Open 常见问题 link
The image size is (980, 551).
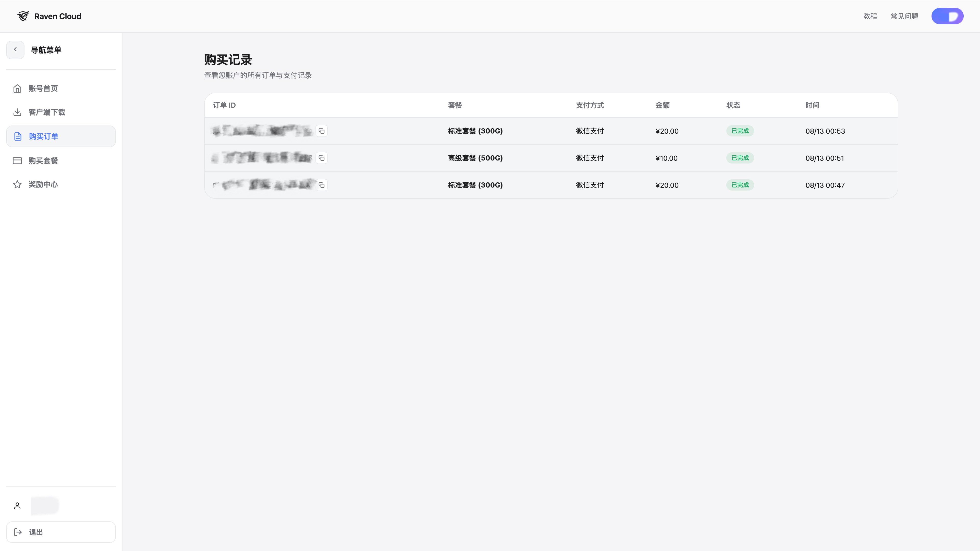click(904, 16)
